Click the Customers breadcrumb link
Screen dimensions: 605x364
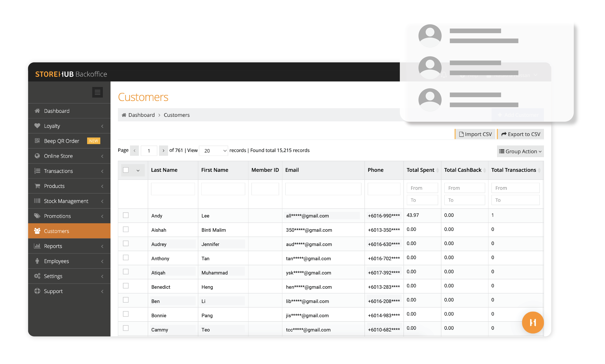(x=177, y=115)
